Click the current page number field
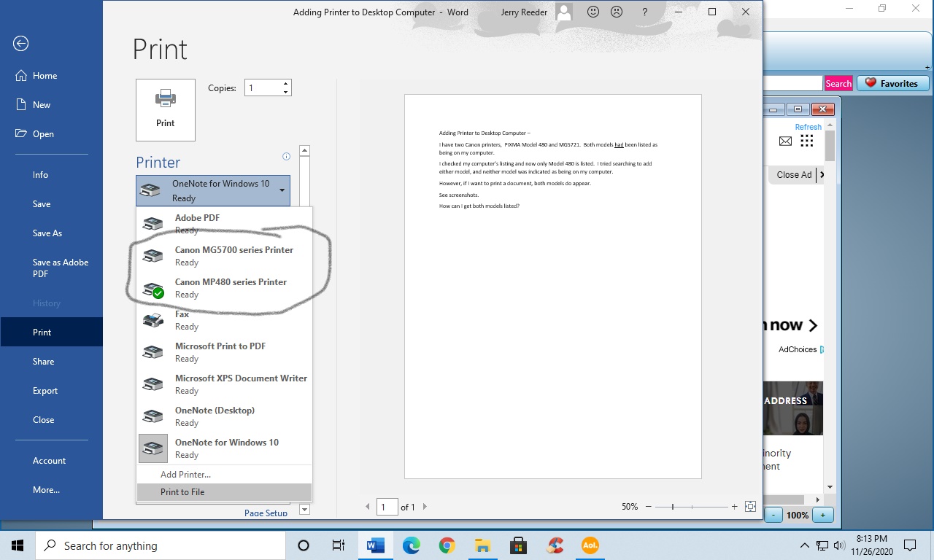Image resolution: width=934 pixels, height=560 pixels. (x=387, y=507)
